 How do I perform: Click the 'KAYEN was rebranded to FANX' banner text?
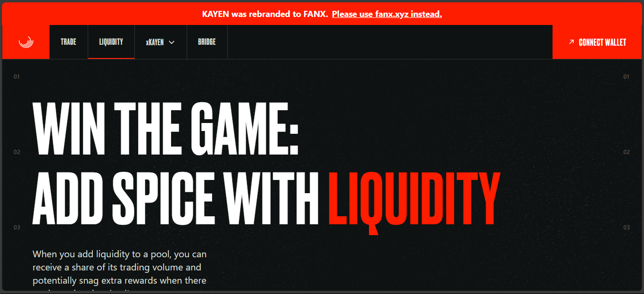tap(265, 14)
